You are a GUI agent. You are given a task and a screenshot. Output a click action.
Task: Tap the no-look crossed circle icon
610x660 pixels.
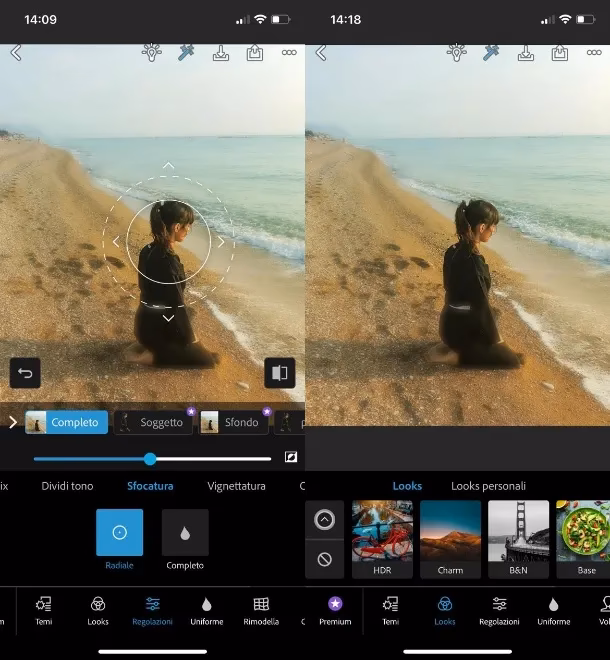[324, 560]
